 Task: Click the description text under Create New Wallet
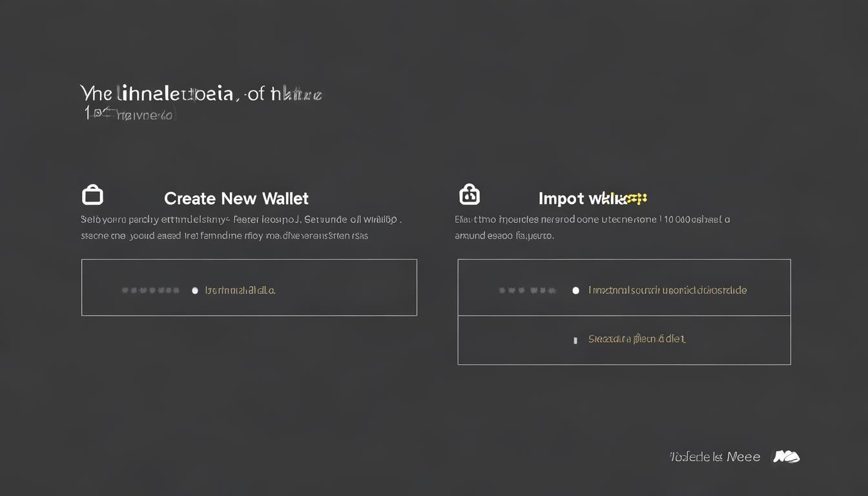click(240, 227)
